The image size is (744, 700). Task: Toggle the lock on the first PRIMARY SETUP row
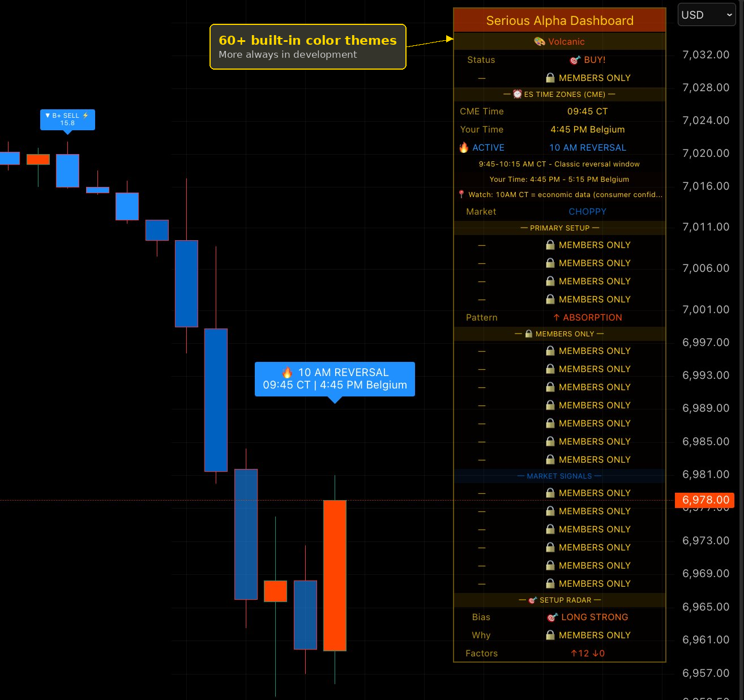(550, 245)
